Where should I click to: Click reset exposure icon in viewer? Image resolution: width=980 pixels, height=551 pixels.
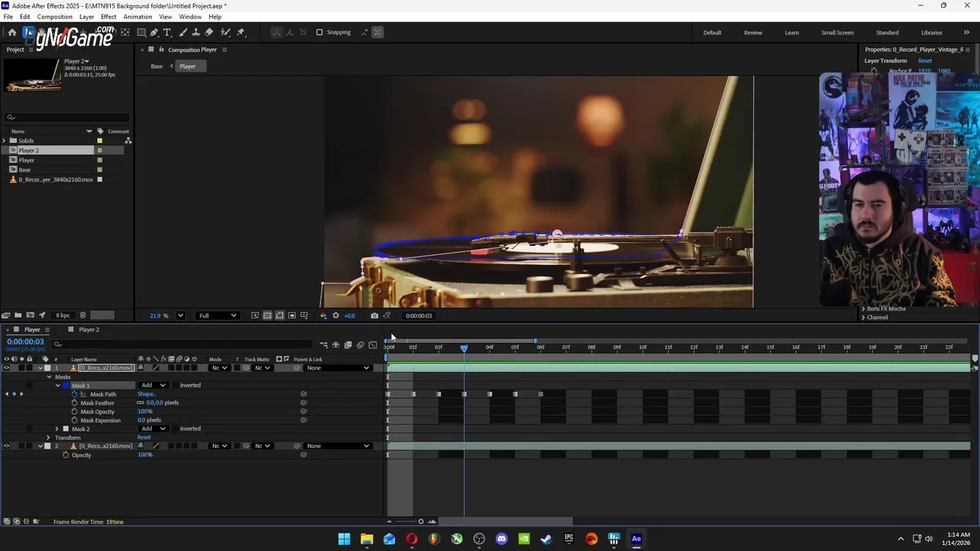pyautogui.click(x=335, y=315)
